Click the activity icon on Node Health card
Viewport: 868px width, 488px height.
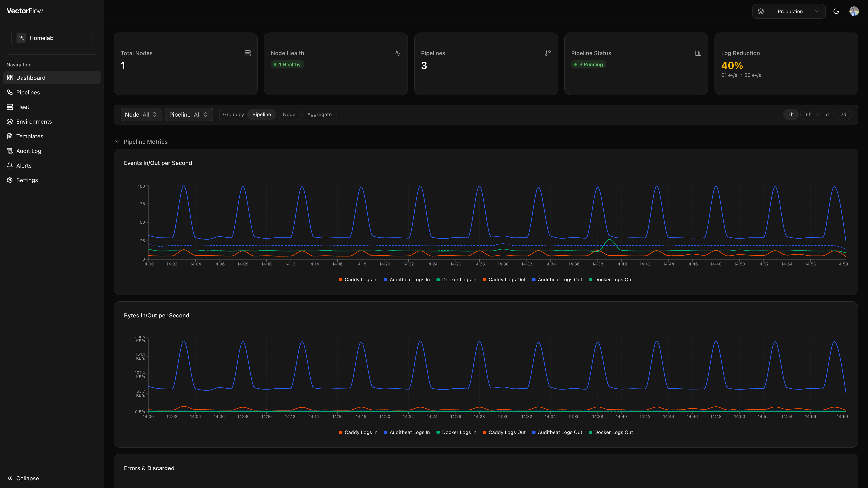[x=398, y=53]
